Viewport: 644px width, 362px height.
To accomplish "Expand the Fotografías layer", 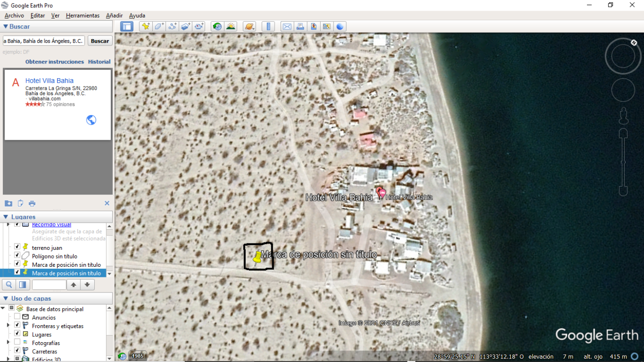I will tap(8, 343).
